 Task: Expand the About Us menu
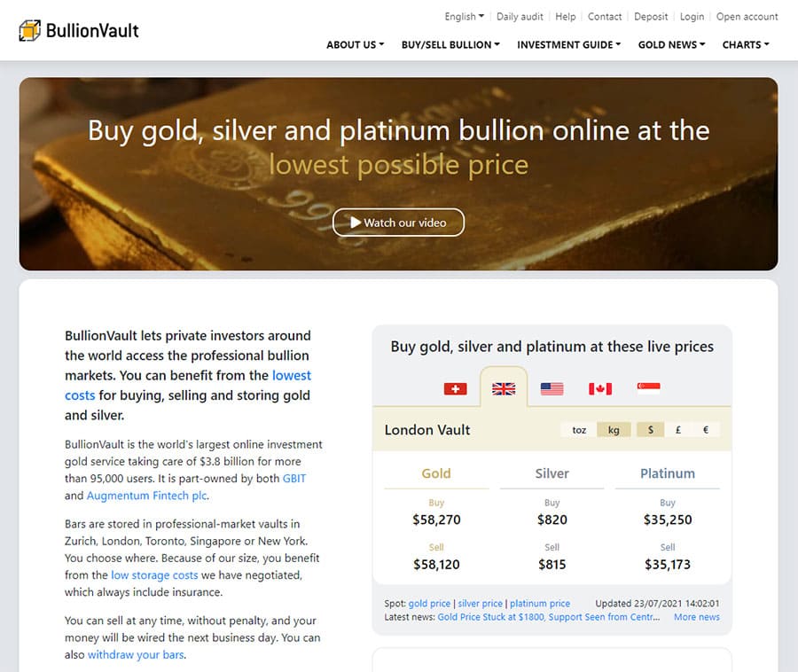[x=356, y=44]
